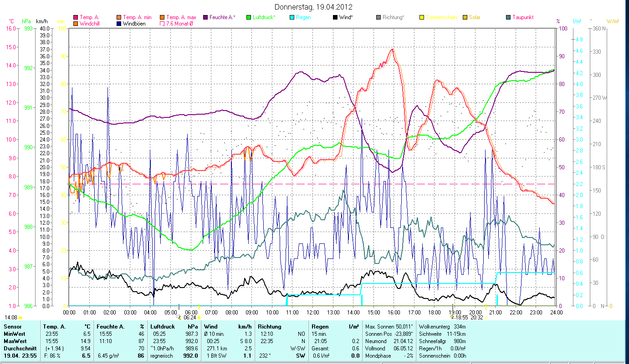
Task: Click the max temperature value "14.9"
Action: tap(86, 341)
